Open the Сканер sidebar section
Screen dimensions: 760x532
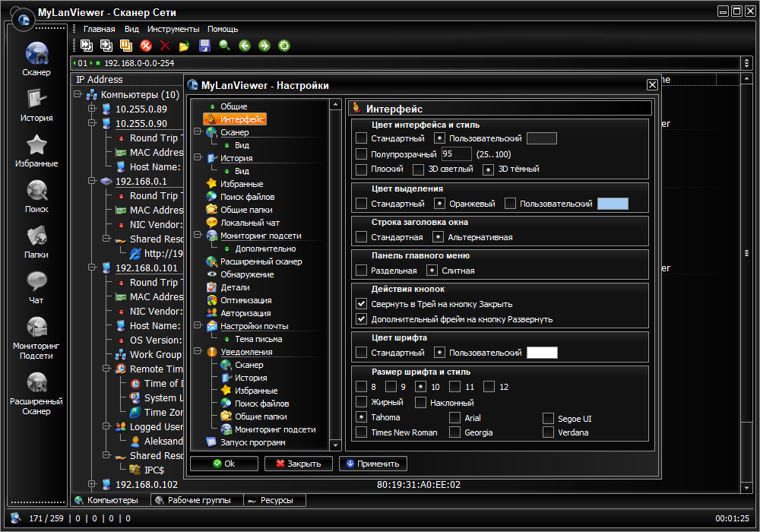[36, 59]
